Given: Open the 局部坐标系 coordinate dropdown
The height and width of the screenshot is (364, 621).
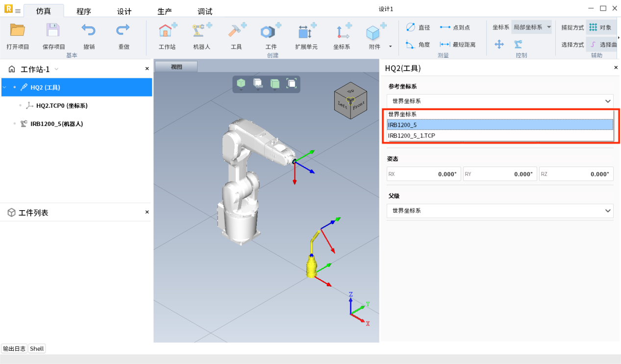Looking at the screenshot, I should pos(532,27).
